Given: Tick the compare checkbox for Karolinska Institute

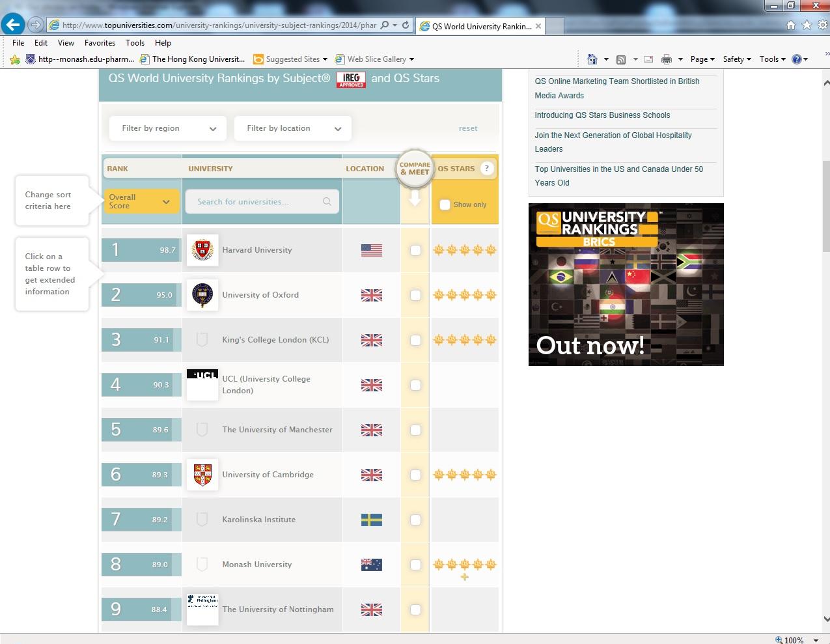Looking at the screenshot, I should 415,520.
